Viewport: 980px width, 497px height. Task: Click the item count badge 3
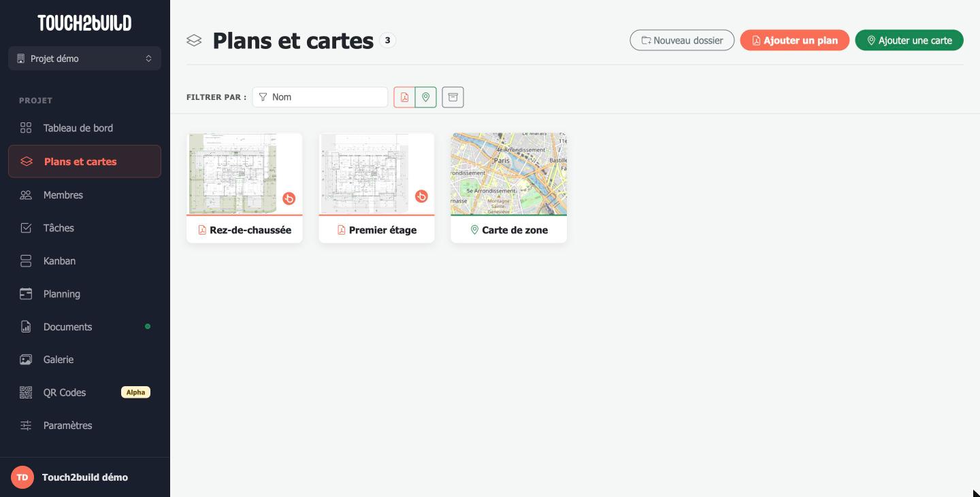(x=388, y=40)
